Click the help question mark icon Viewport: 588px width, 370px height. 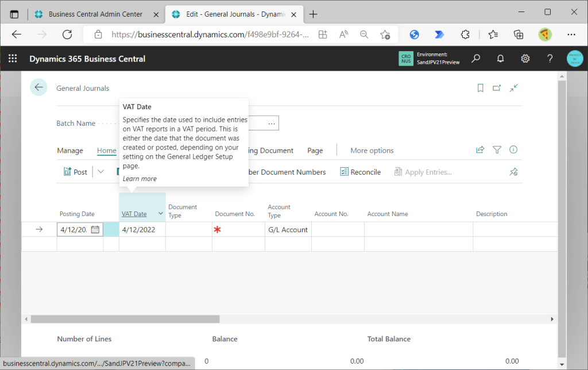[x=550, y=59]
